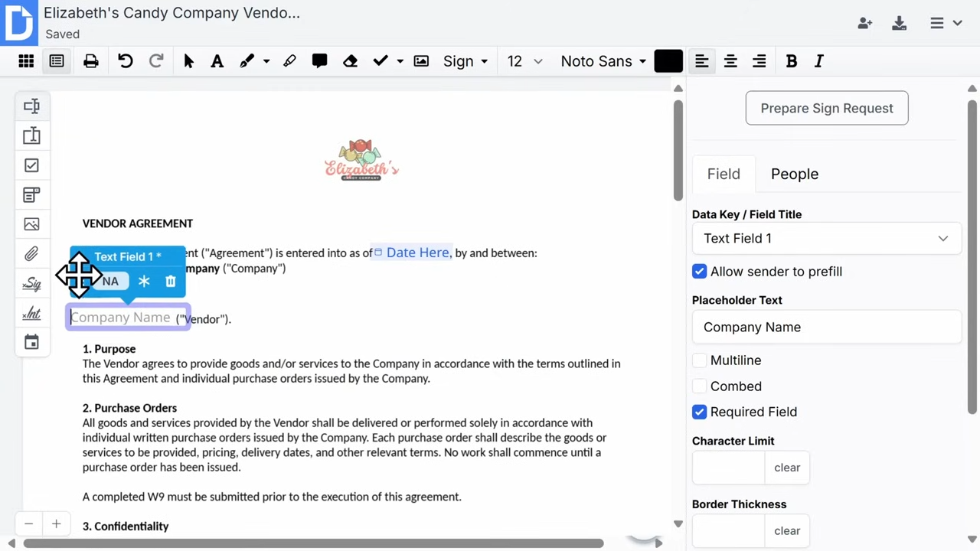Switch to the Field tab

pyautogui.click(x=724, y=174)
